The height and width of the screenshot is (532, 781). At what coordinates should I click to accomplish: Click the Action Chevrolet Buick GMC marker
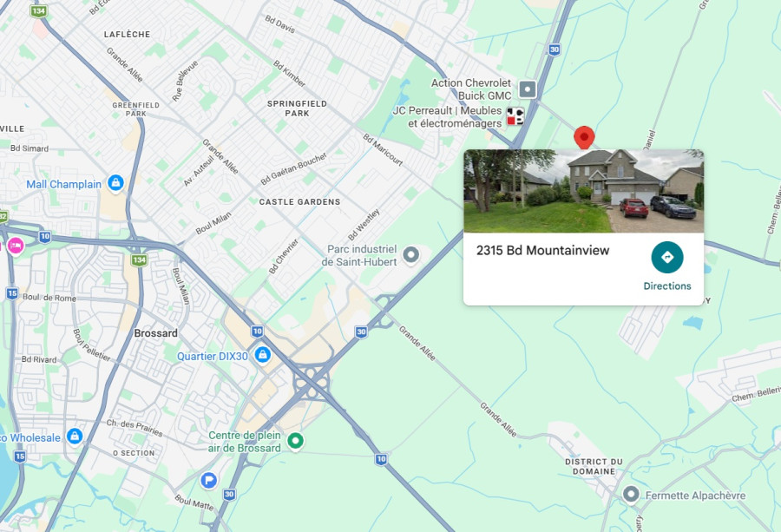[528, 89]
